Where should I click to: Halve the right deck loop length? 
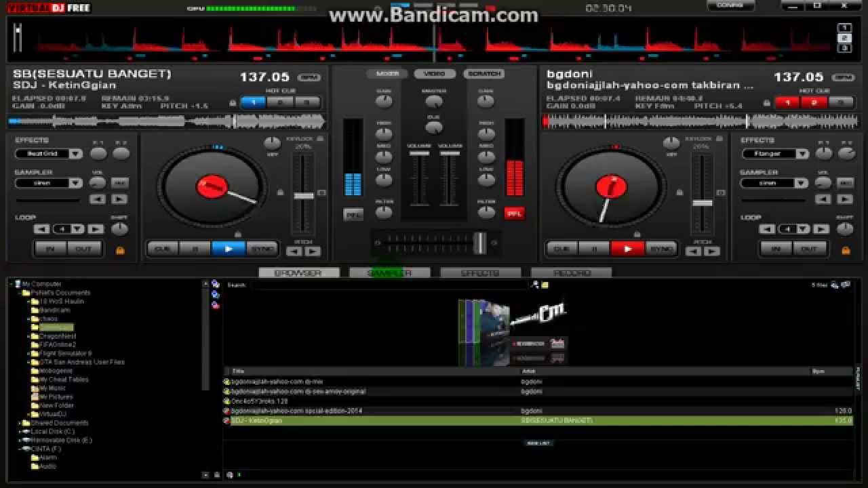(768, 229)
